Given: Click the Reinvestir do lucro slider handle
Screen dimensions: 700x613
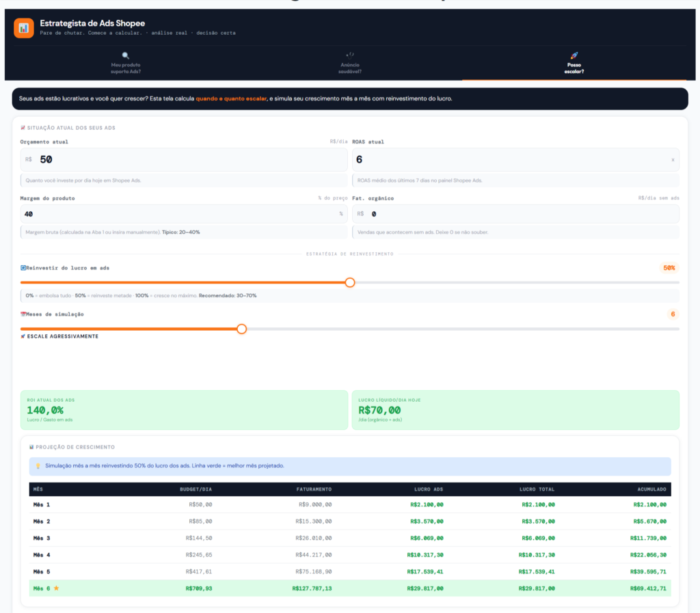Looking at the screenshot, I should 350,282.
